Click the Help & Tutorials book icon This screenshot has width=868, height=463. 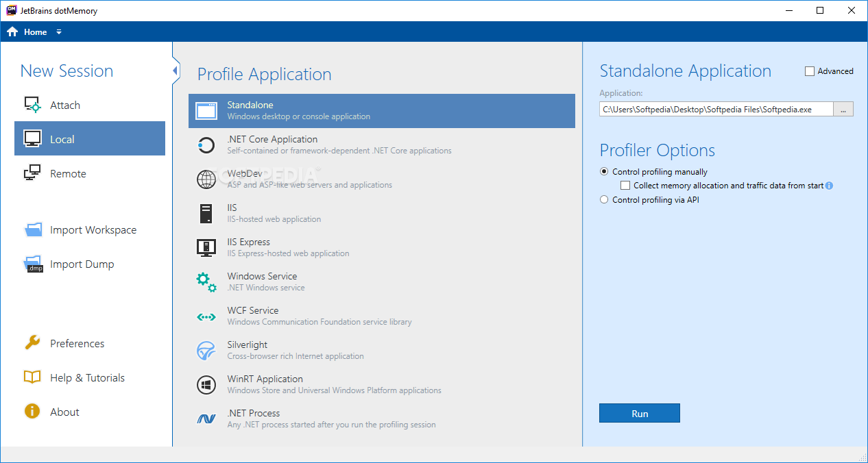[32, 377]
